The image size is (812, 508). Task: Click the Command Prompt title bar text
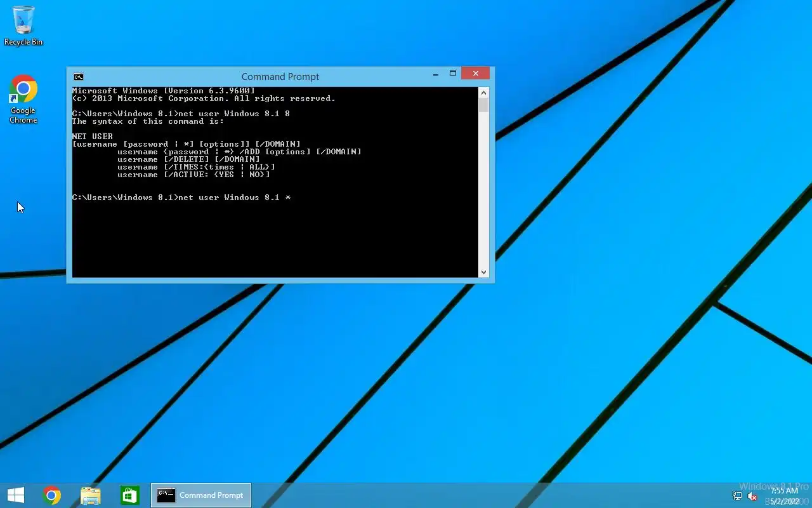pyautogui.click(x=280, y=77)
